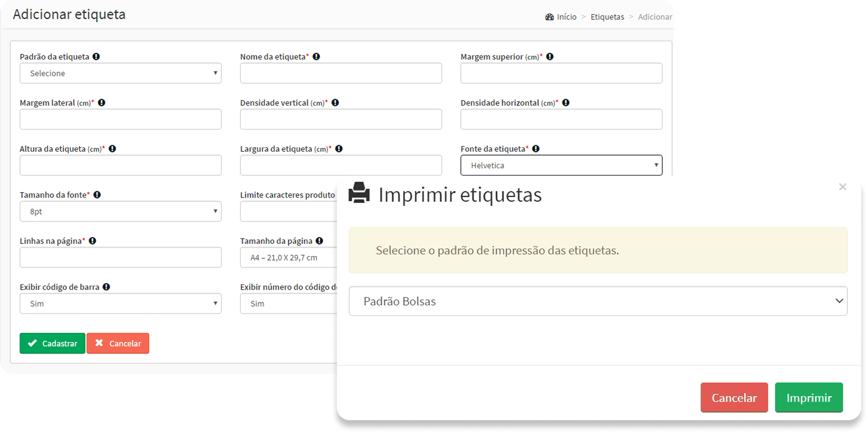Focus the Margem superior input field
This screenshot has width=868, height=433.
pos(561,73)
